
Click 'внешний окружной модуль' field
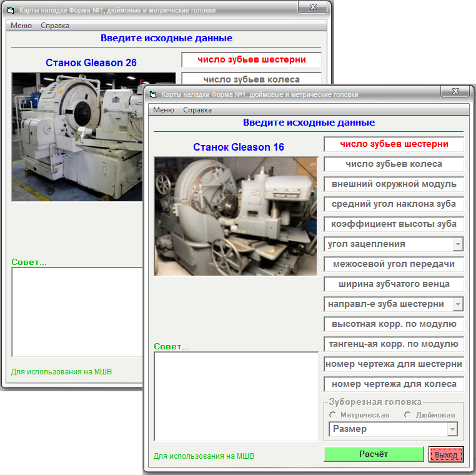tap(394, 184)
